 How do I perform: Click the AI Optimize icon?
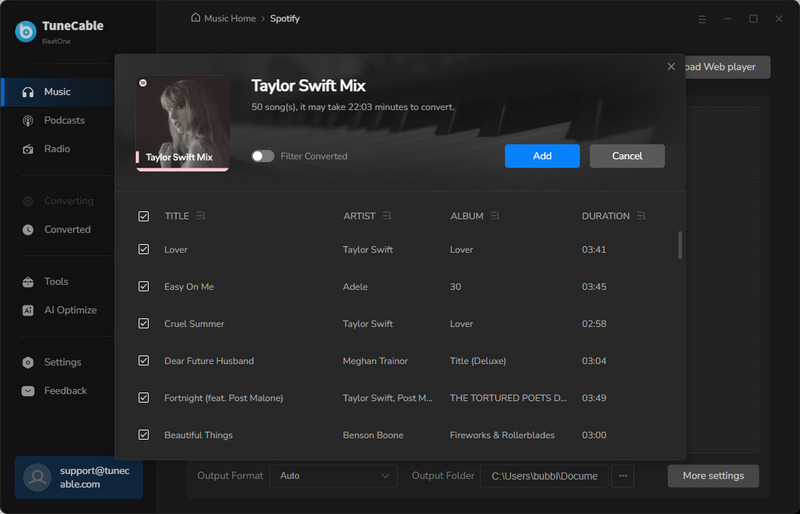click(28, 310)
